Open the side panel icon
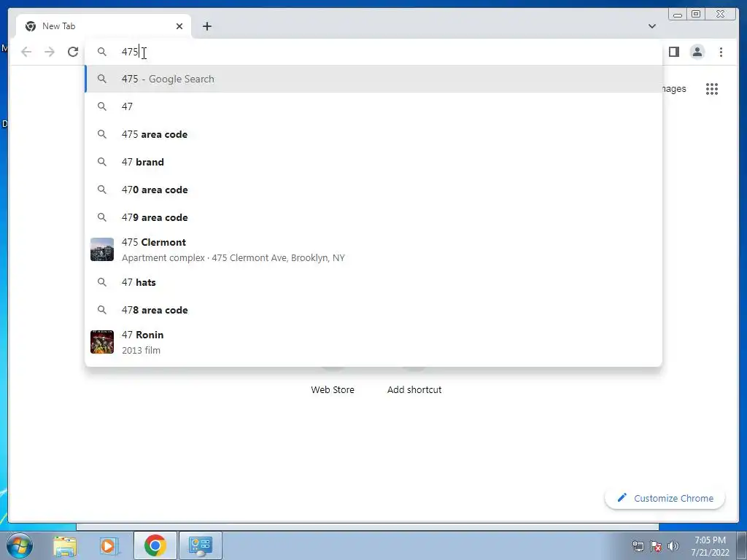Image resolution: width=747 pixels, height=560 pixels. (x=673, y=52)
